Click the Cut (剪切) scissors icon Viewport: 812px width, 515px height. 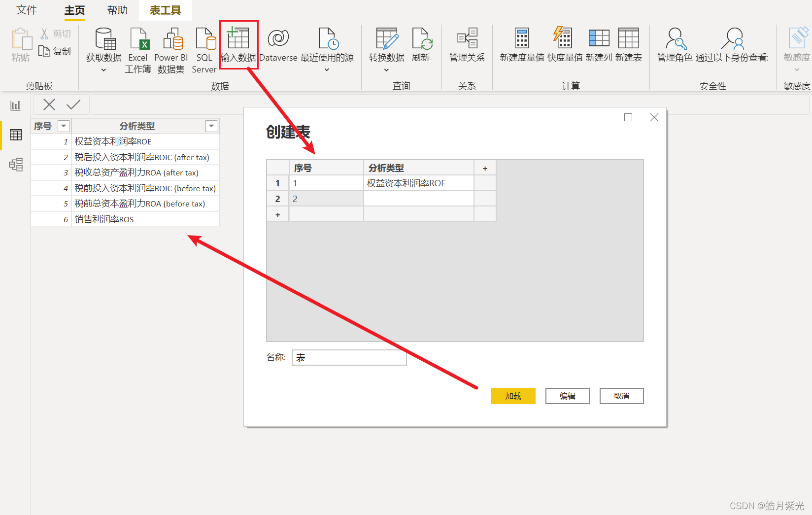click(x=44, y=34)
